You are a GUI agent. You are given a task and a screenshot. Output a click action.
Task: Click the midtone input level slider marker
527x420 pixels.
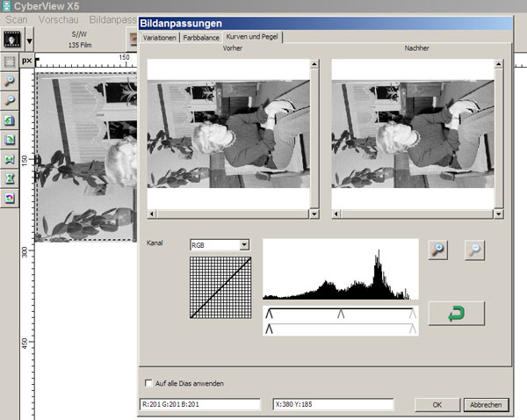[341, 313]
